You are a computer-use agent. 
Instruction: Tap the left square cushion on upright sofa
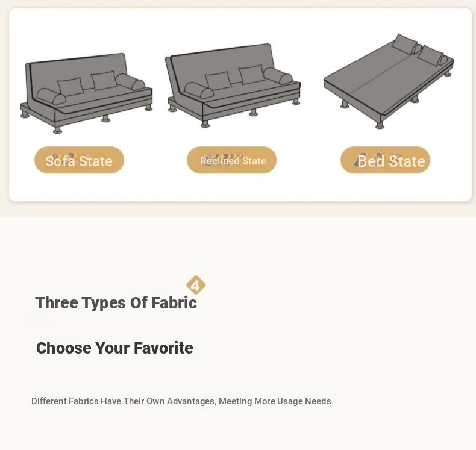pyautogui.click(x=71, y=87)
